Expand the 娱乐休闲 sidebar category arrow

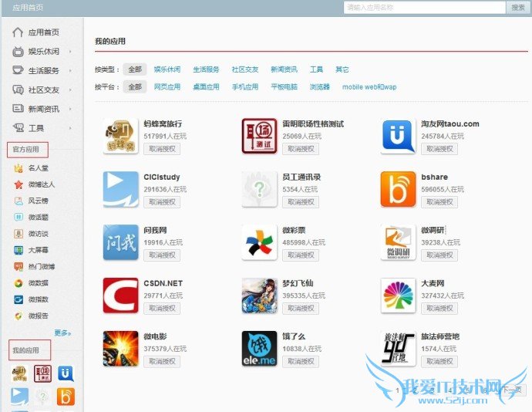pyautogui.click(x=71, y=52)
